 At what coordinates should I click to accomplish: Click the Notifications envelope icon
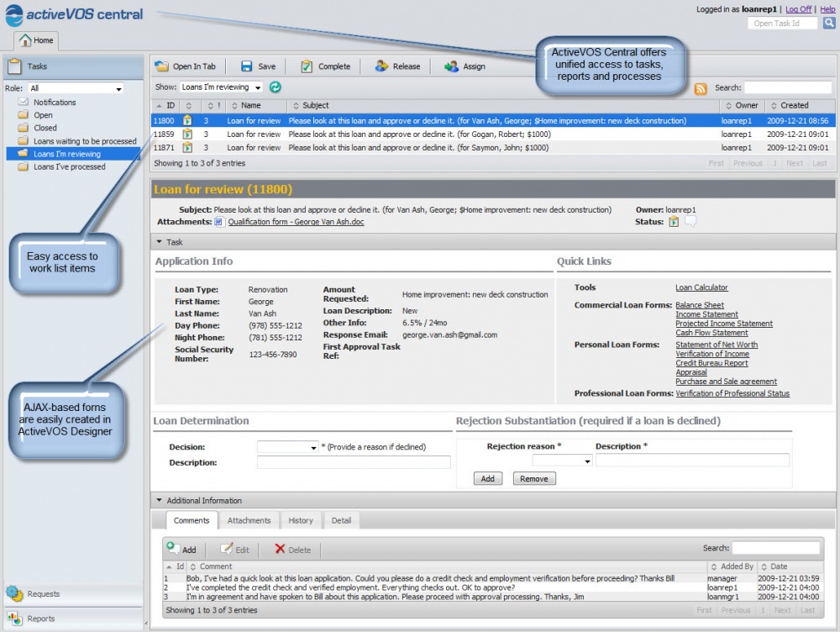tap(23, 102)
